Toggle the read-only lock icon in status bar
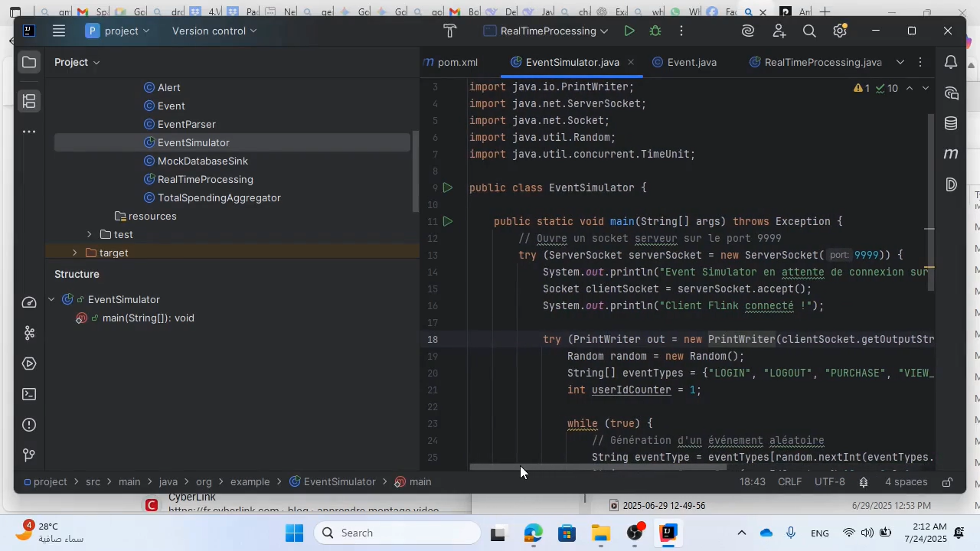 pos(947,482)
